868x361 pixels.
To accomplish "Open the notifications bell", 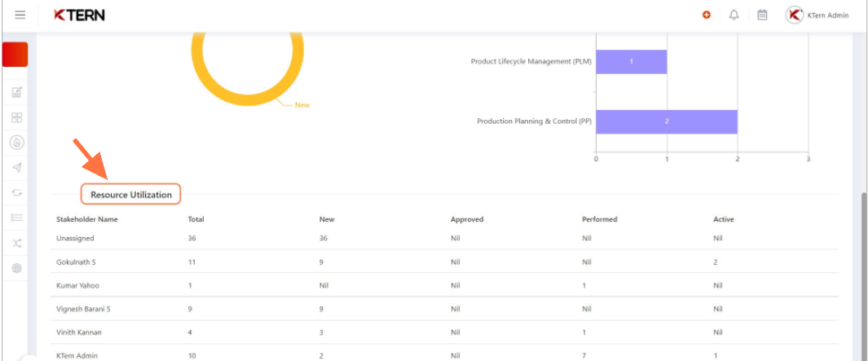I will tap(734, 15).
